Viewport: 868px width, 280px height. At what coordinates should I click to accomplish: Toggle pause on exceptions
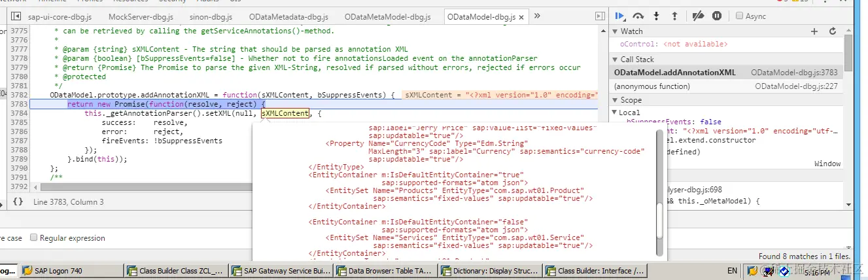[717, 16]
